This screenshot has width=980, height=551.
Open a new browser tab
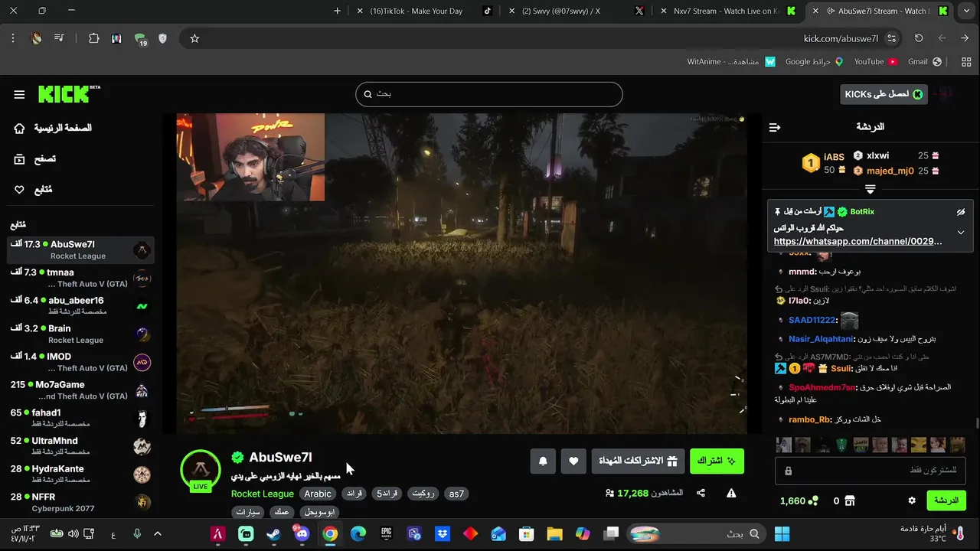pyautogui.click(x=337, y=11)
